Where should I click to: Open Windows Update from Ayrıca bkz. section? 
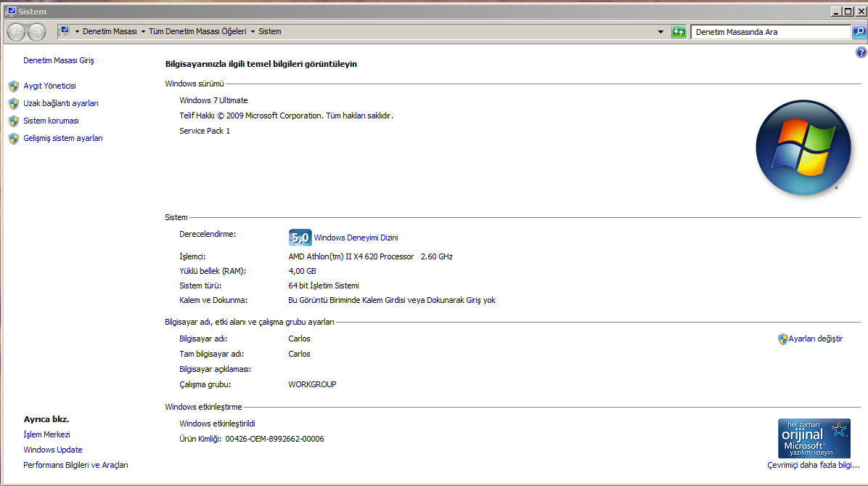(52, 450)
